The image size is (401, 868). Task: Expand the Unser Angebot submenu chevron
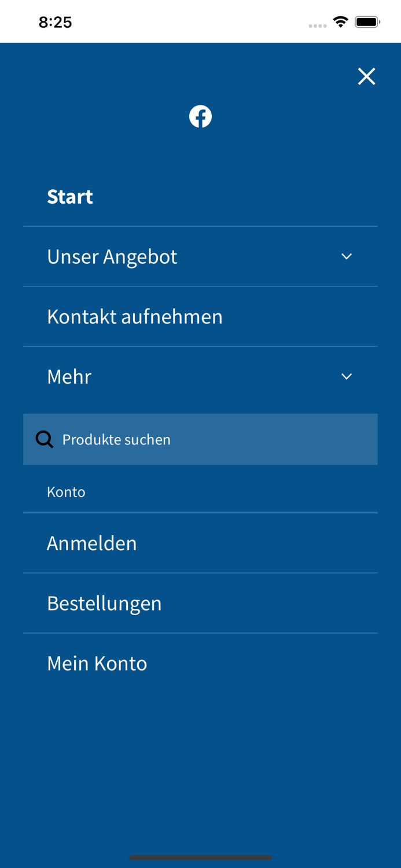click(x=347, y=255)
